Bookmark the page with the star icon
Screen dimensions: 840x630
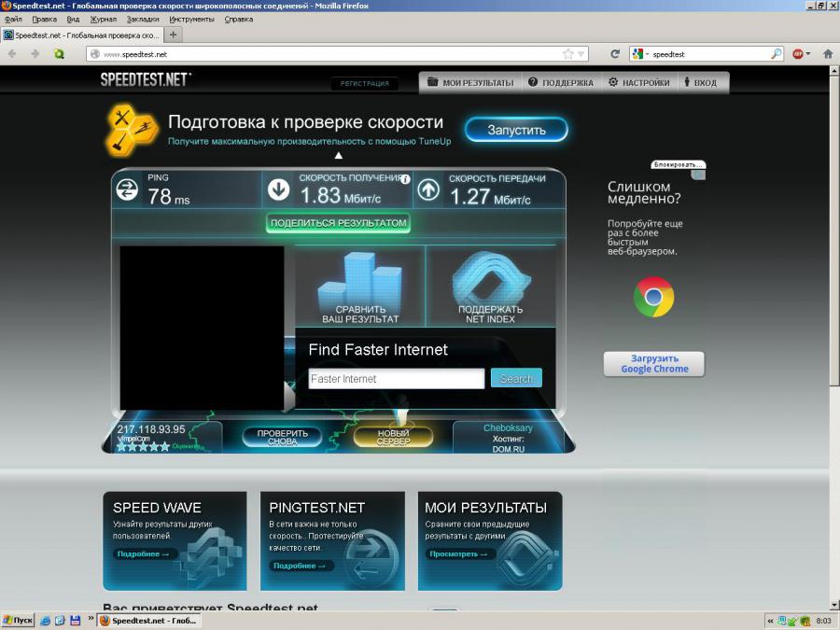567,53
